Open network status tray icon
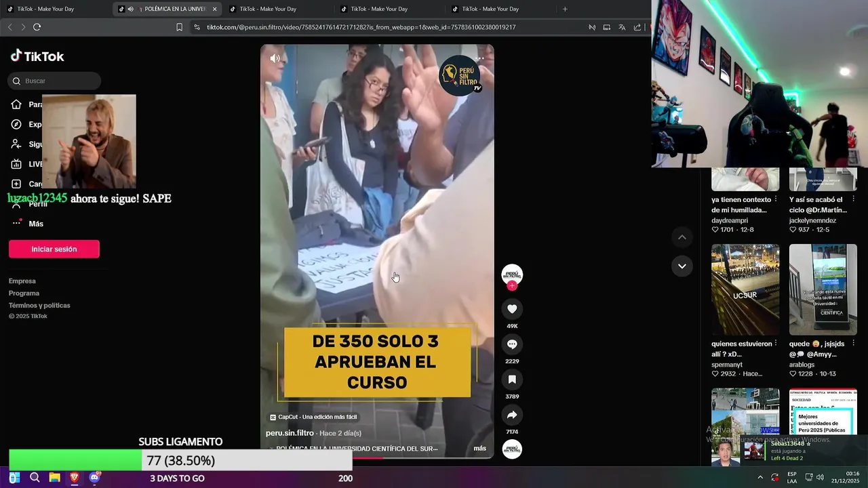Image resolution: width=868 pixels, height=488 pixels. [809, 478]
